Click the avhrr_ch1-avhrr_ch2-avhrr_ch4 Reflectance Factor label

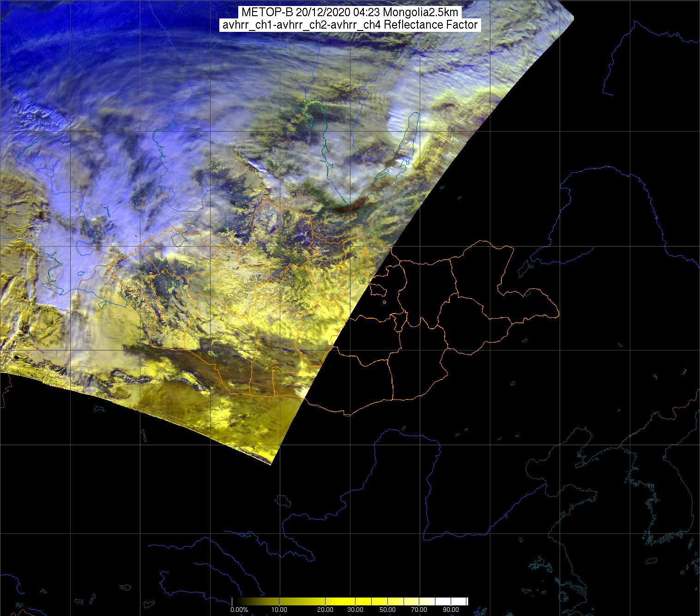click(x=350, y=25)
